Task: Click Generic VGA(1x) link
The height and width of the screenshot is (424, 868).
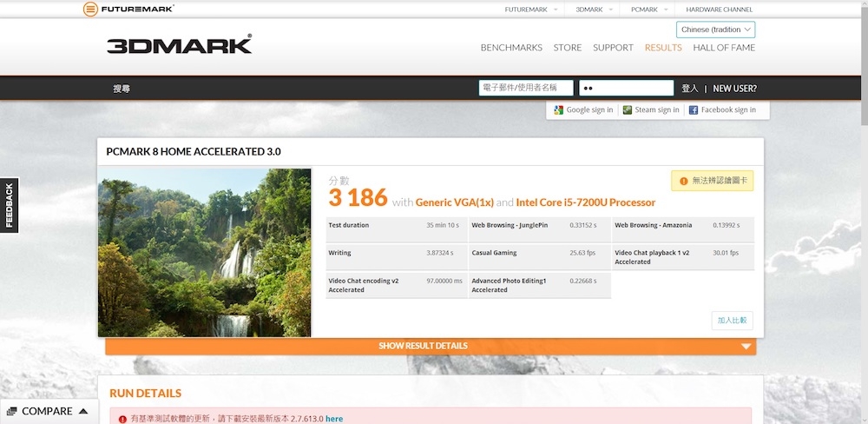Action: (455, 202)
